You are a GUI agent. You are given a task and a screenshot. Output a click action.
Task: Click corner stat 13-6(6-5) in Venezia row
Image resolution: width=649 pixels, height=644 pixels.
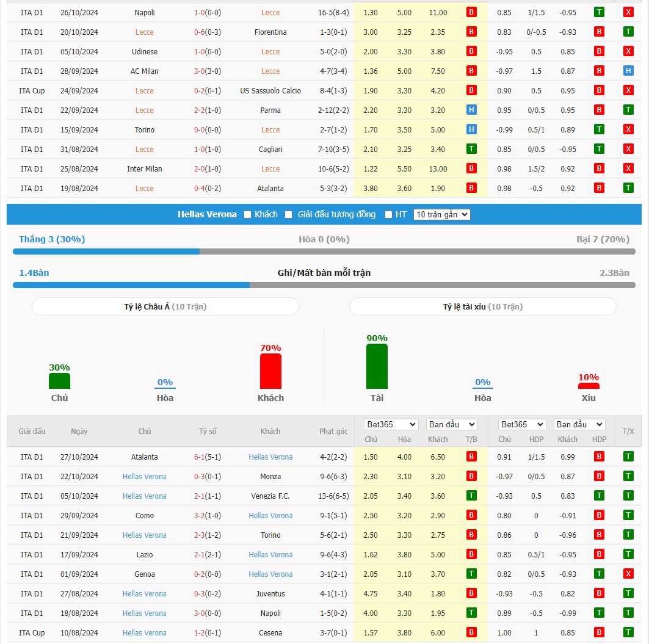[x=333, y=496]
